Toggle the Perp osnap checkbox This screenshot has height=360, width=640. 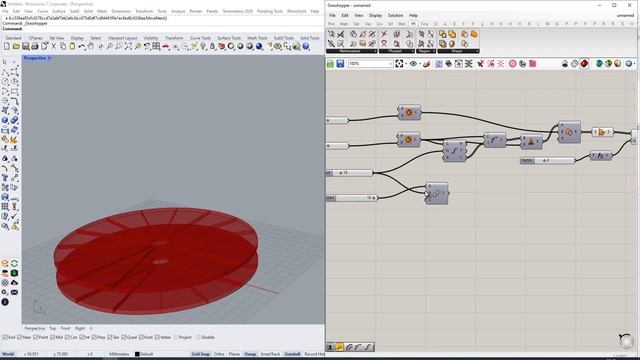tap(94, 337)
